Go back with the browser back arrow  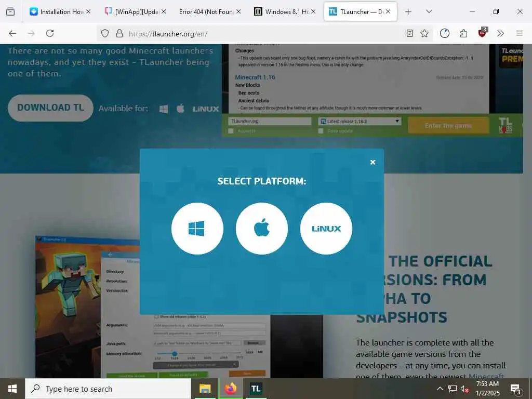point(12,33)
